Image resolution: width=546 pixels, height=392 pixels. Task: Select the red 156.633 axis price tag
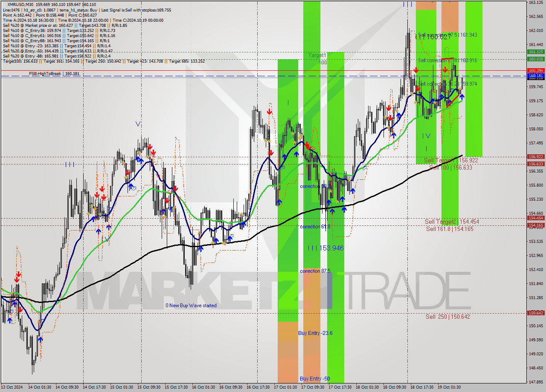pyautogui.click(x=536, y=164)
